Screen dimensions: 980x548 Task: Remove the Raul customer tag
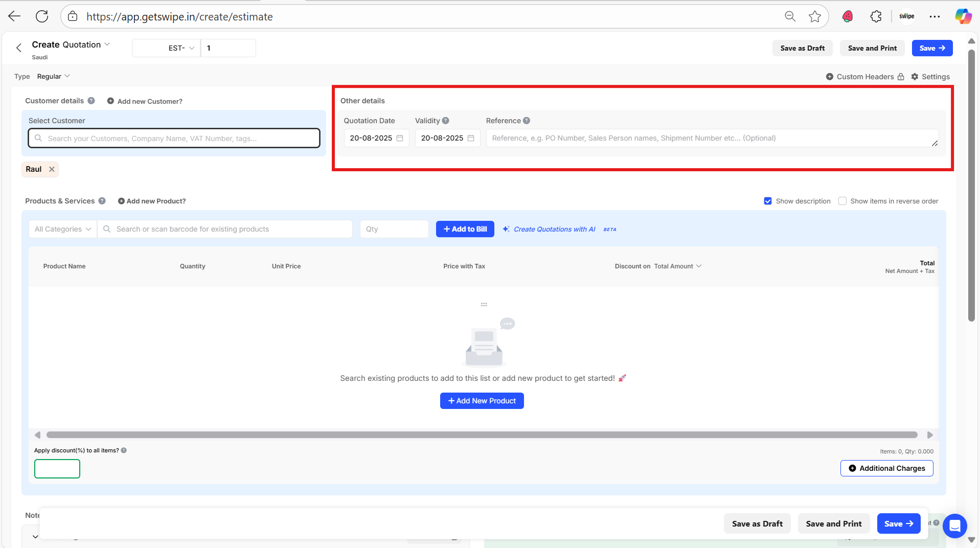pos(52,169)
